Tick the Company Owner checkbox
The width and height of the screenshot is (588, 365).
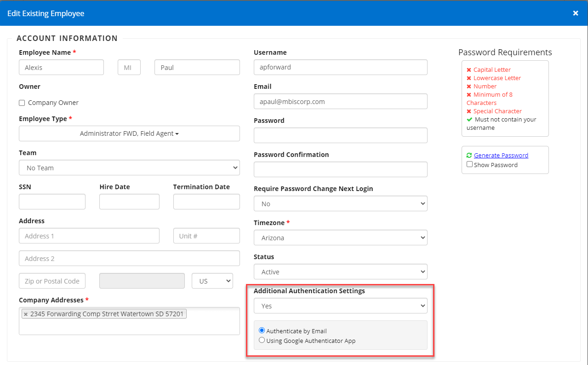pos(22,103)
